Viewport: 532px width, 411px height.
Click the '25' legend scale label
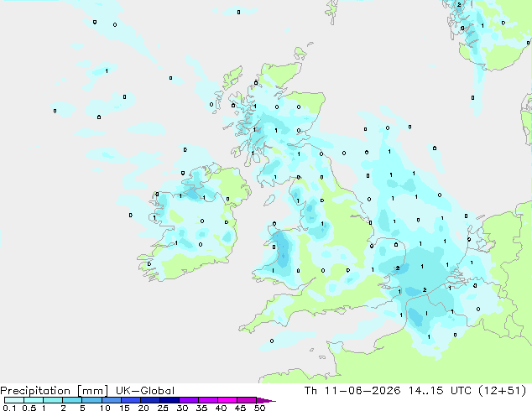pyautogui.click(x=163, y=408)
